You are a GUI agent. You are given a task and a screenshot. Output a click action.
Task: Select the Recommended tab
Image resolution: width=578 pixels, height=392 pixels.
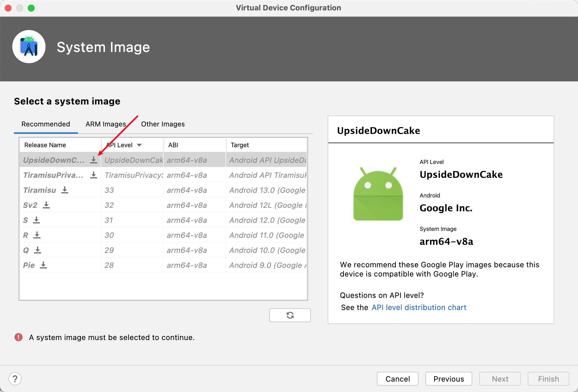coord(46,124)
